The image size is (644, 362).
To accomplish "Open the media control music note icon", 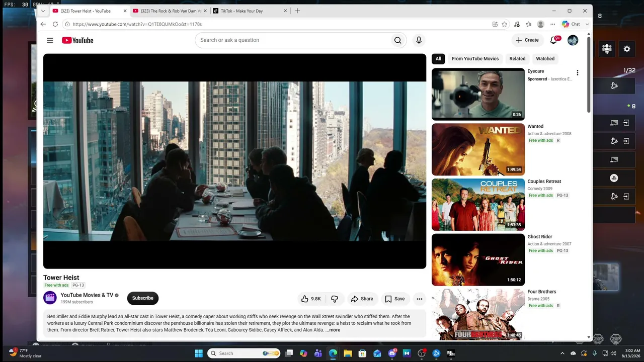I will click(x=517, y=24).
